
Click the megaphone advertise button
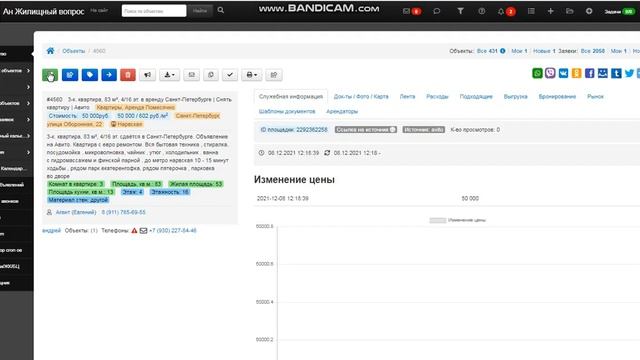(x=147, y=75)
